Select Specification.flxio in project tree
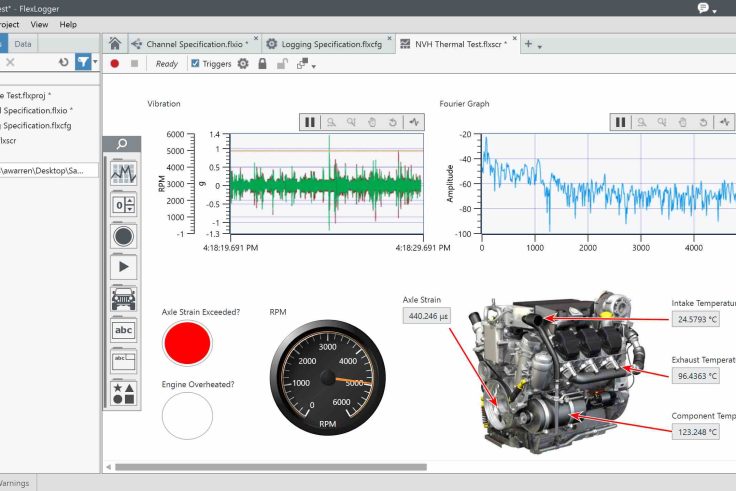Screen dimensions: 736x491 (37, 110)
